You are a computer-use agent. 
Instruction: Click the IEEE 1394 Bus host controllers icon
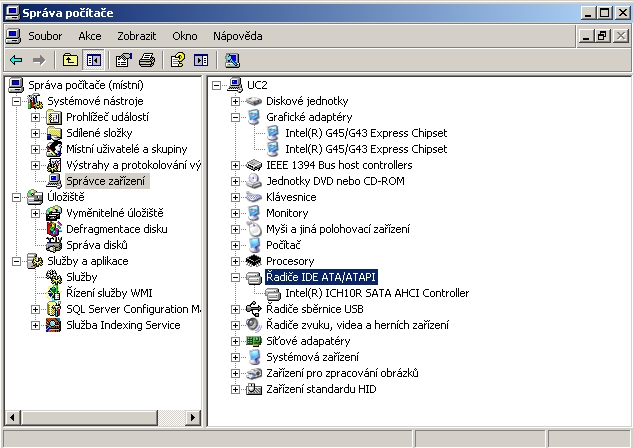coord(254,165)
